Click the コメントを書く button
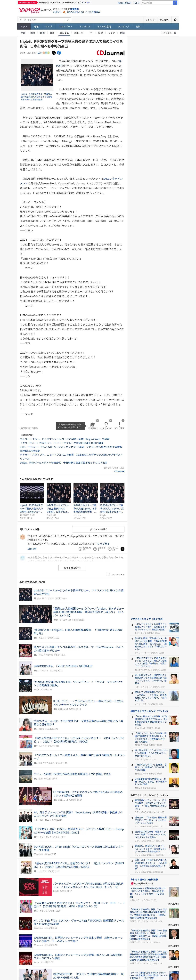This screenshot has height=980, width=196. tap(98, 529)
